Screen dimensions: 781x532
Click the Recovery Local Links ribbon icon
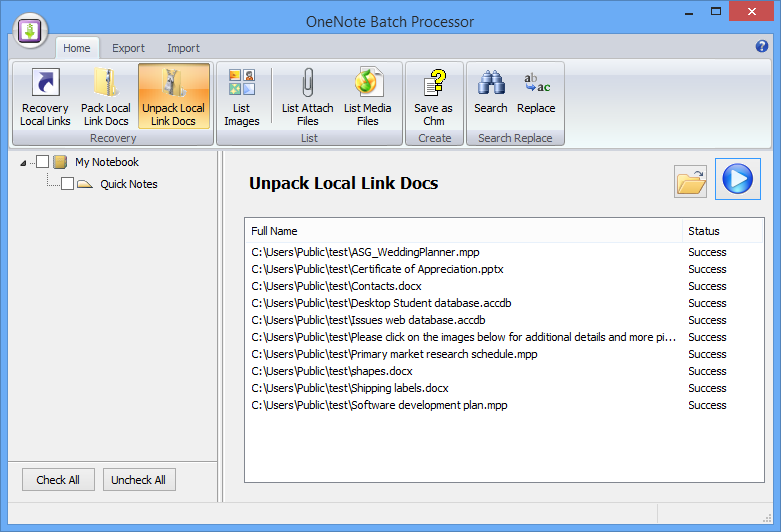point(45,97)
